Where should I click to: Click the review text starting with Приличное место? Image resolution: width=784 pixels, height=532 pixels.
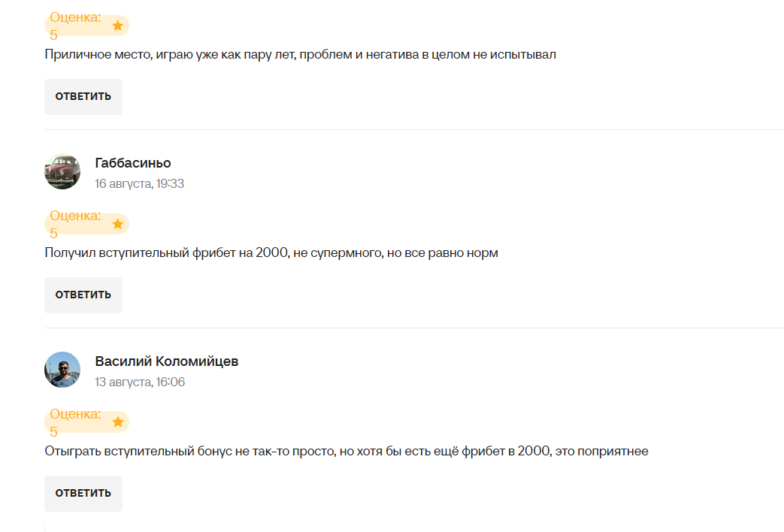(x=301, y=55)
